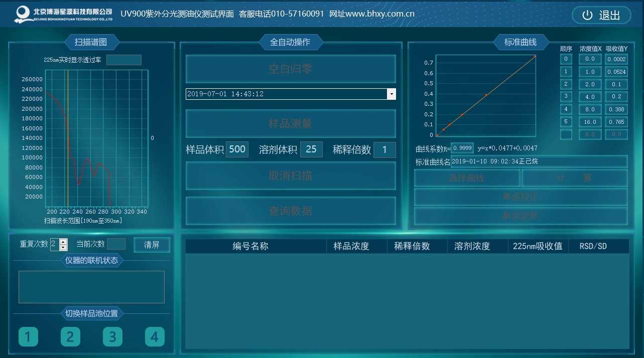644x358 pixels.
Task: Click concentration X field for row 5
Action: pos(590,122)
